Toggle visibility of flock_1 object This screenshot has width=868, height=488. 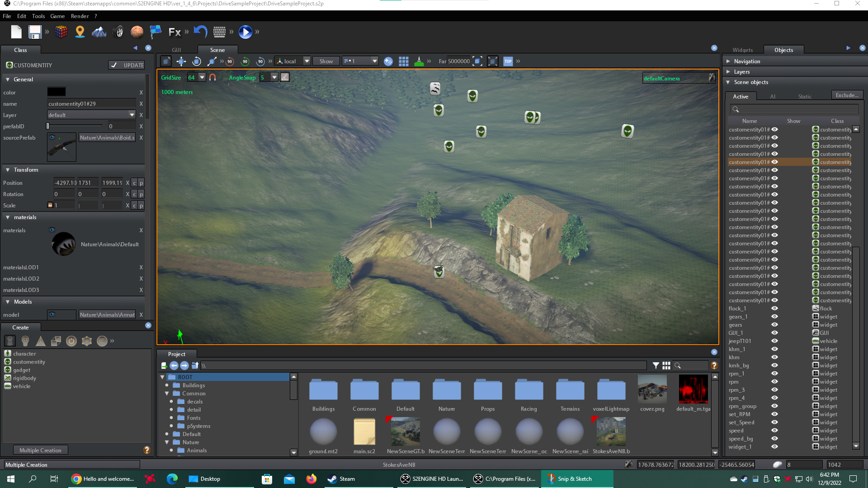tap(774, 309)
